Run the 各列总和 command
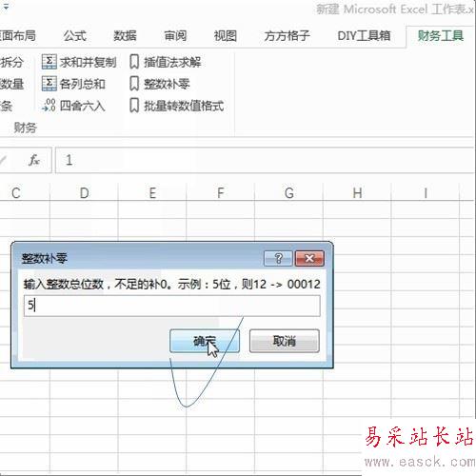Image resolution: width=476 pixels, height=476 pixels. click(73, 84)
